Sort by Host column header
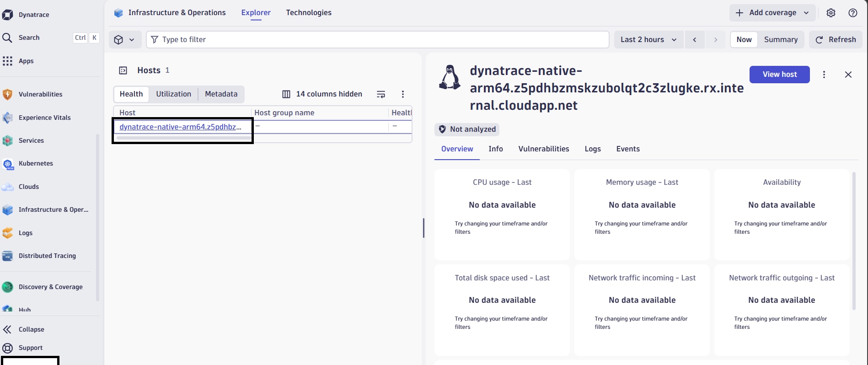Image resolution: width=868 pixels, height=365 pixels. coord(128,113)
